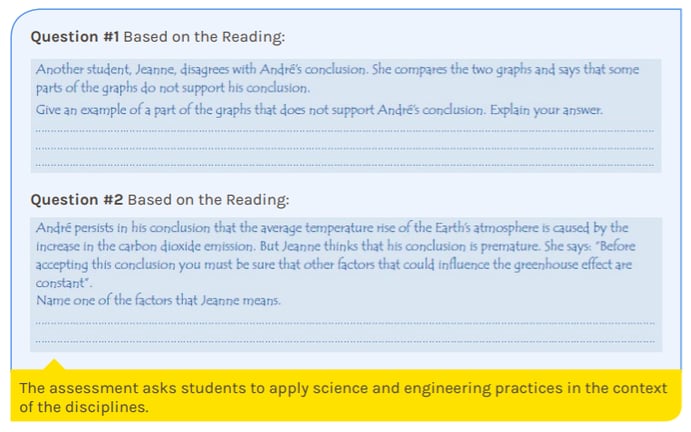
Task: Click the first answer line under Question #1
Action: (x=345, y=130)
